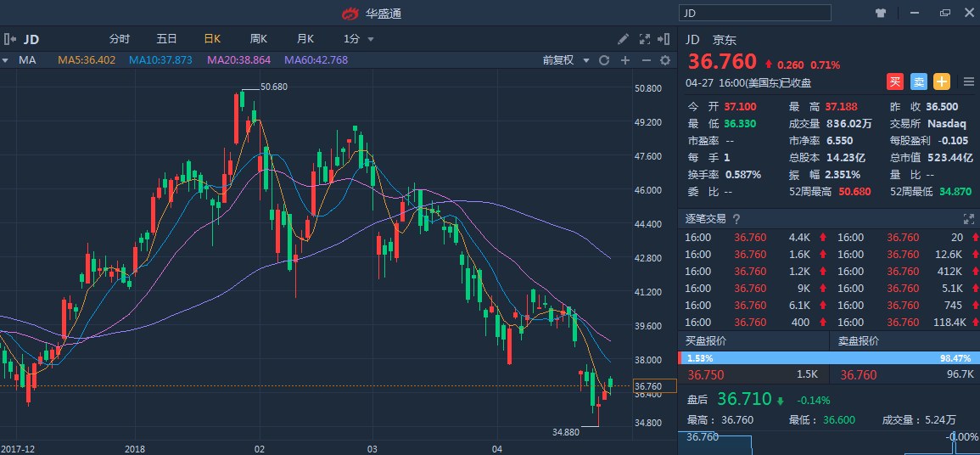Refresh the K-line chart
980x455 pixels.
pyautogui.click(x=604, y=60)
